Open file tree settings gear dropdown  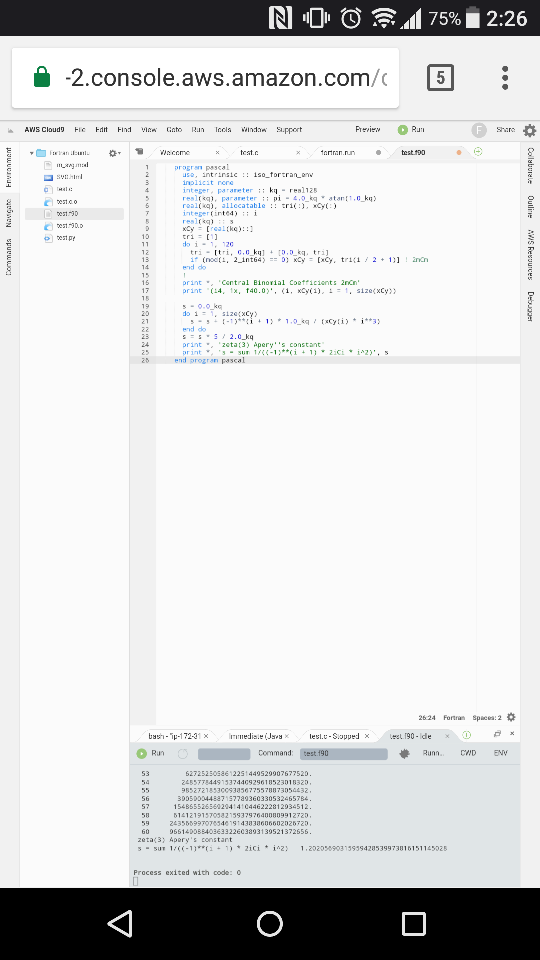coord(114,153)
